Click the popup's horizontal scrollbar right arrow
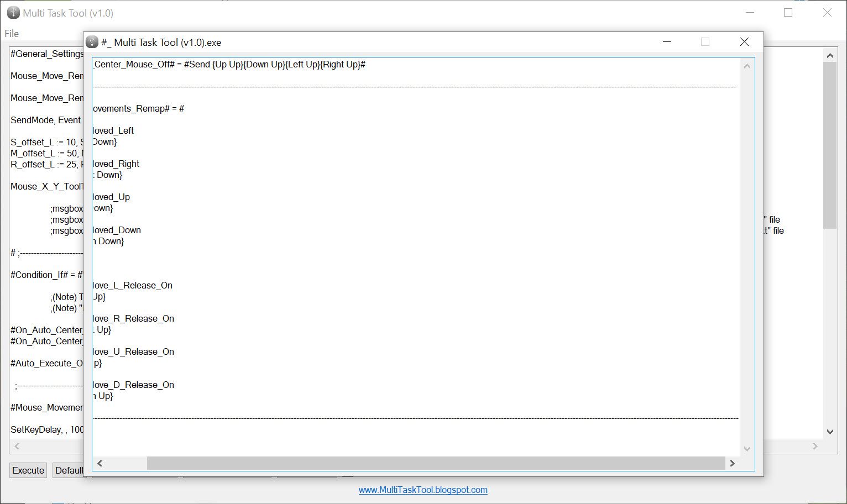Viewport: 847px width, 504px height. coord(733,463)
